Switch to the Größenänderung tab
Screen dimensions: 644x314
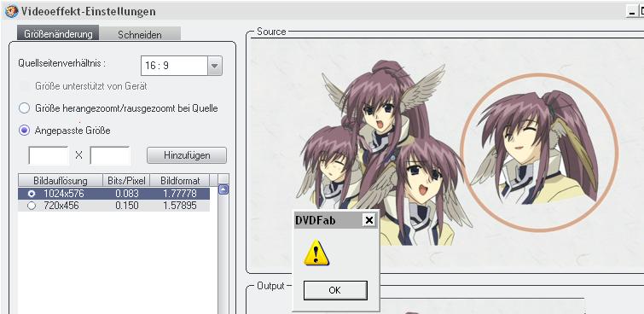click(x=58, y=33)
